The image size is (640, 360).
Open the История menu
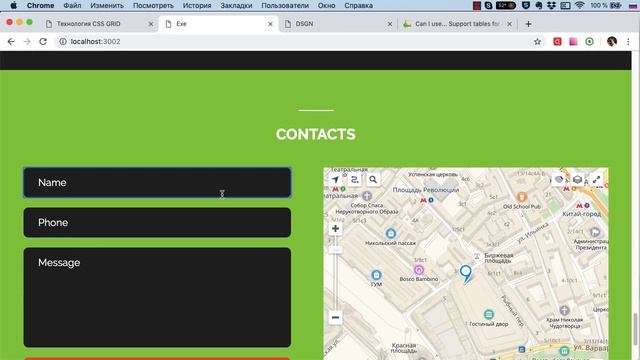coord(197,6)
